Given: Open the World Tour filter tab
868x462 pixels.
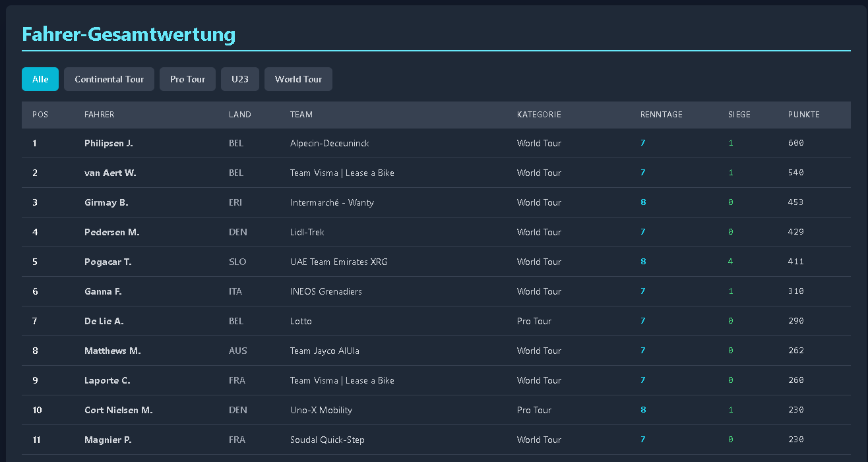Looking at the screenshot, I should tap(298, 79).
